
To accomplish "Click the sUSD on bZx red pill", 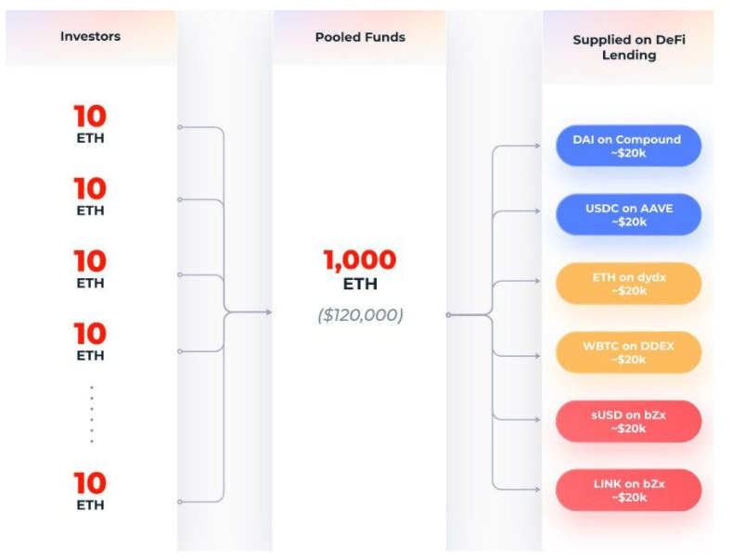I will click(x=628, y=421).
